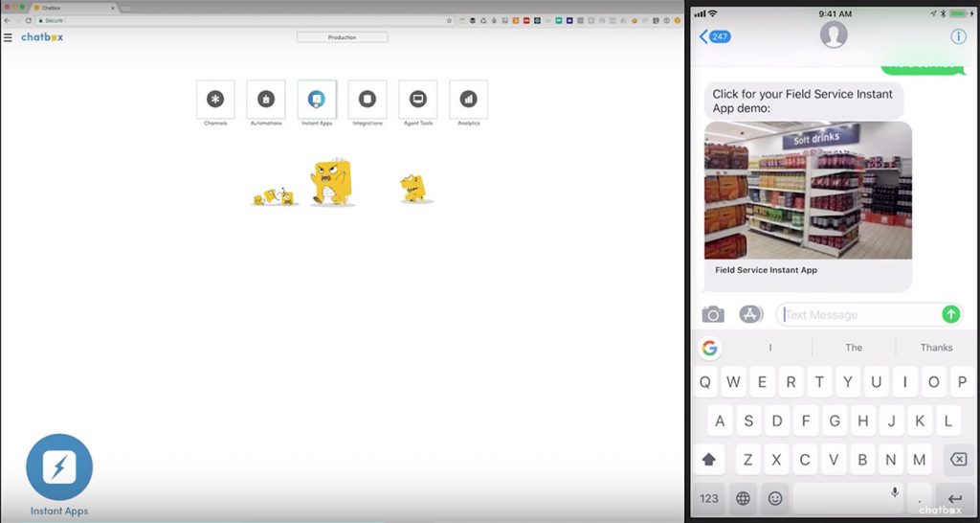Tap the globe language key
The width and height of the screenshot is (980, 523).
[x=743, y=499]
